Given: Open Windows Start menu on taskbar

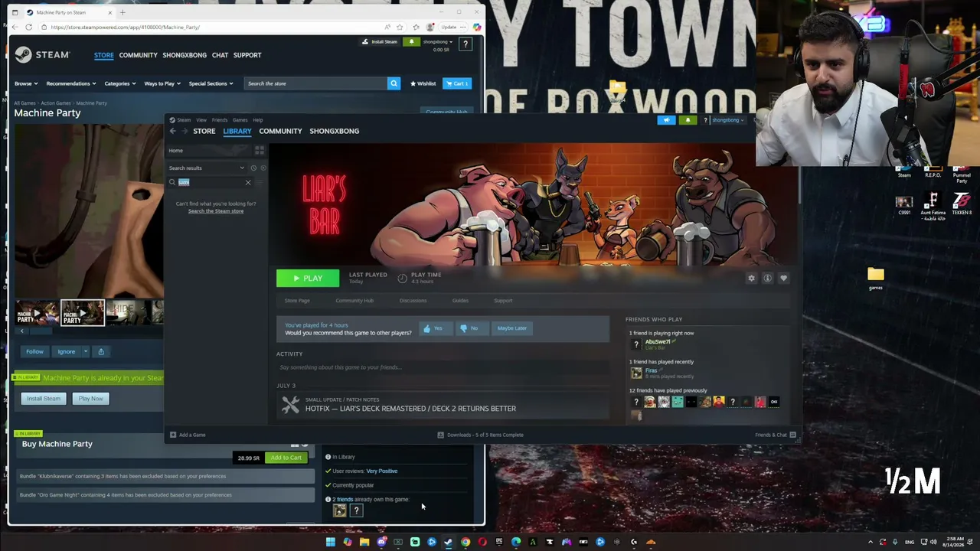Looking at the screenshot, I should point(331,542).
